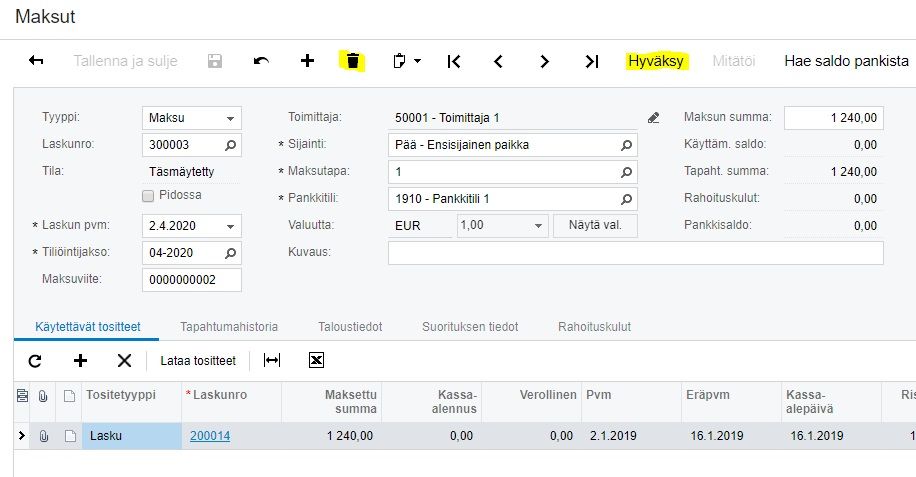The width and height of the screenshot is (916, 477).
Task: Select the Lasku cell in the grid
Action: 131,436
